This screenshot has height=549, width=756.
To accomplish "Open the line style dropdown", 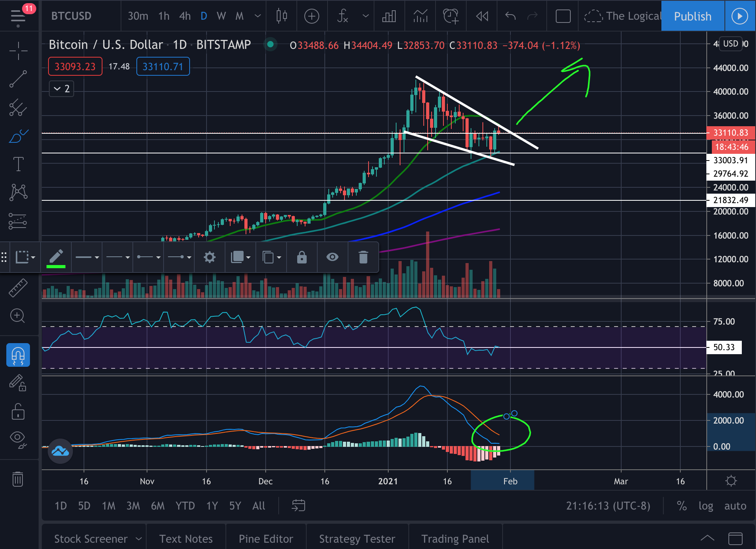I will pos(118,257).
